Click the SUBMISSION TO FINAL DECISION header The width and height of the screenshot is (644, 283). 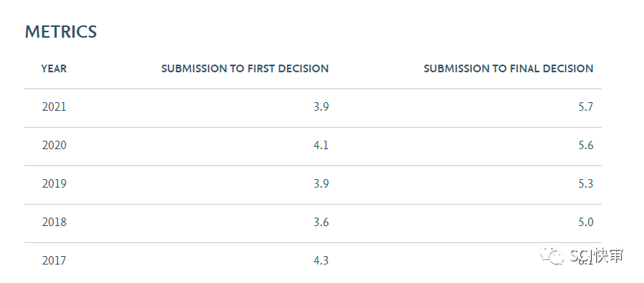(x=509, y=68)
